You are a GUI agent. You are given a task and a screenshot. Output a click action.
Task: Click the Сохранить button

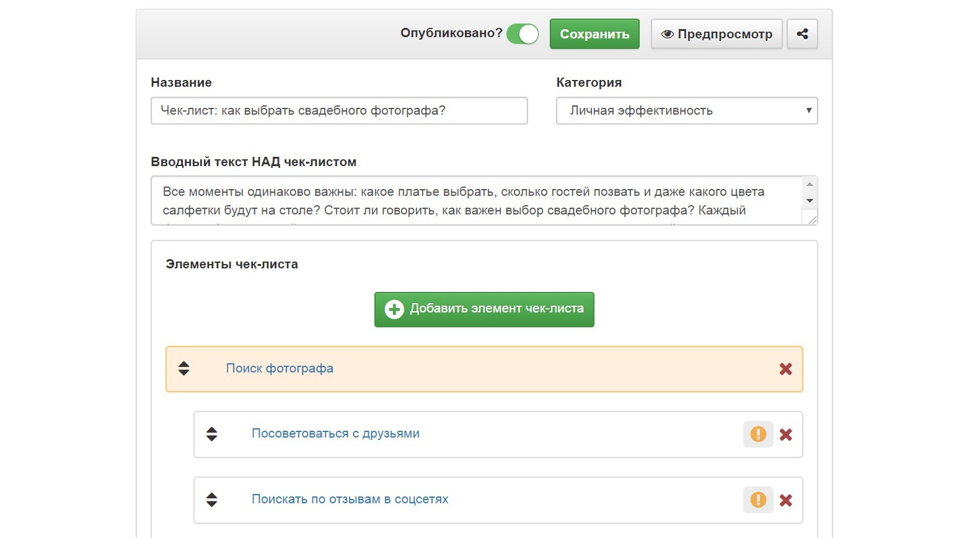594,34
